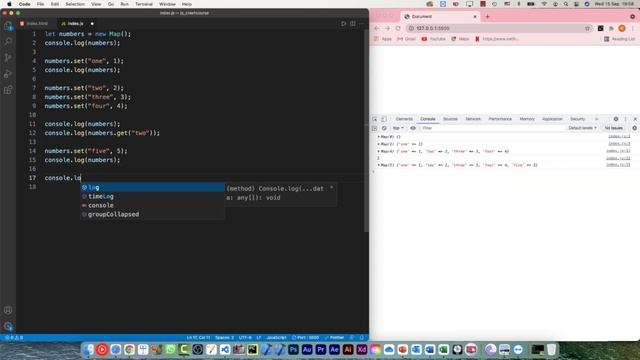This screenshot has width=640, height=360.
Task: Expand the Map(5) console entry
Action: [378, 165]
